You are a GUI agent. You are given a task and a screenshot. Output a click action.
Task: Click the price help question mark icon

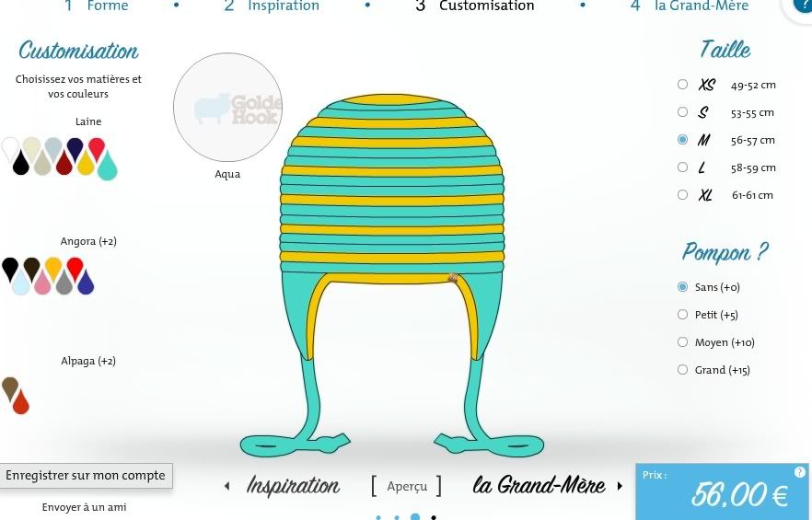click(799, 472)
